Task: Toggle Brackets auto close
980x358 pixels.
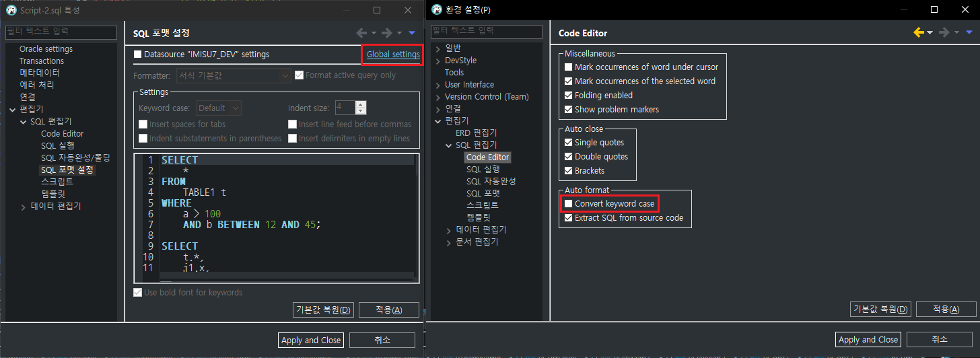Action: tap(569, 171)
